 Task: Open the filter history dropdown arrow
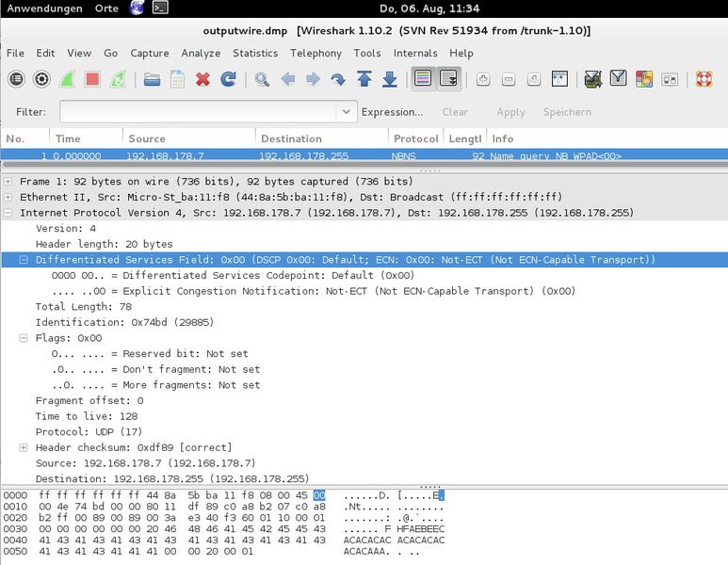[347, 112]
